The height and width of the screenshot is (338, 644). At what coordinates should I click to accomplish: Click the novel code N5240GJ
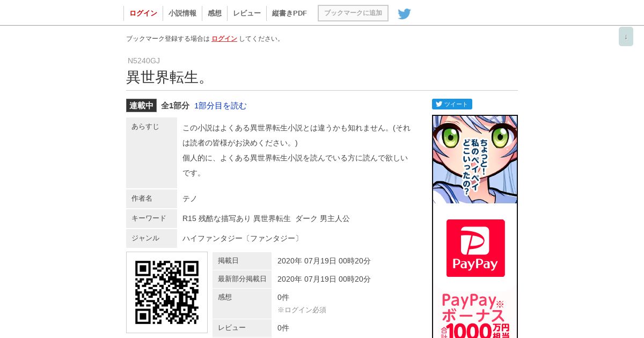tap(144, 61)
